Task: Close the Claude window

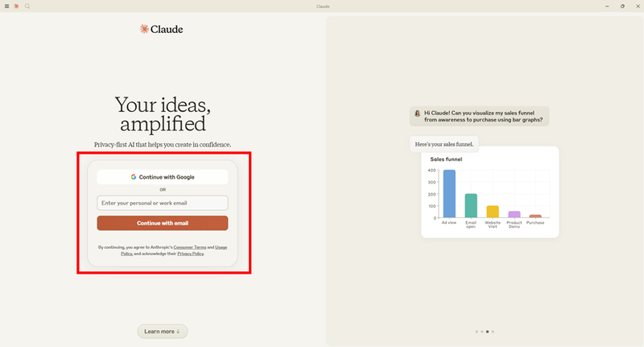Action: point(638,6)
